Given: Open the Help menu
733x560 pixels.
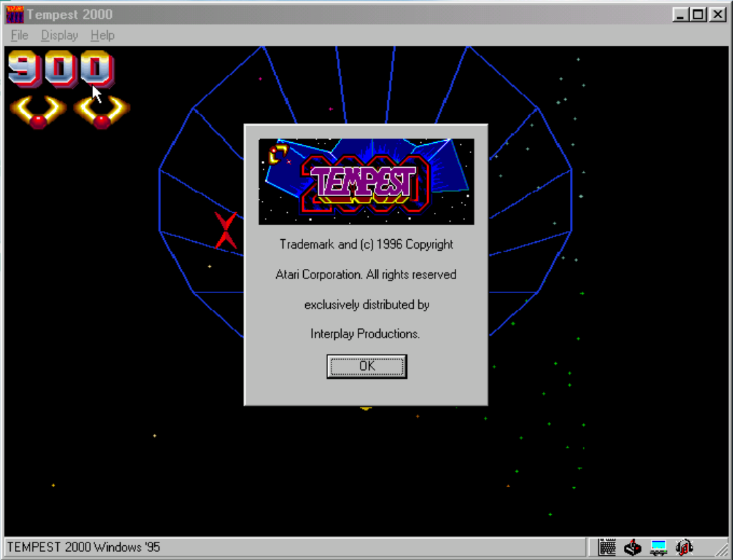Looking at the screenshot, I should pos(102,35).
